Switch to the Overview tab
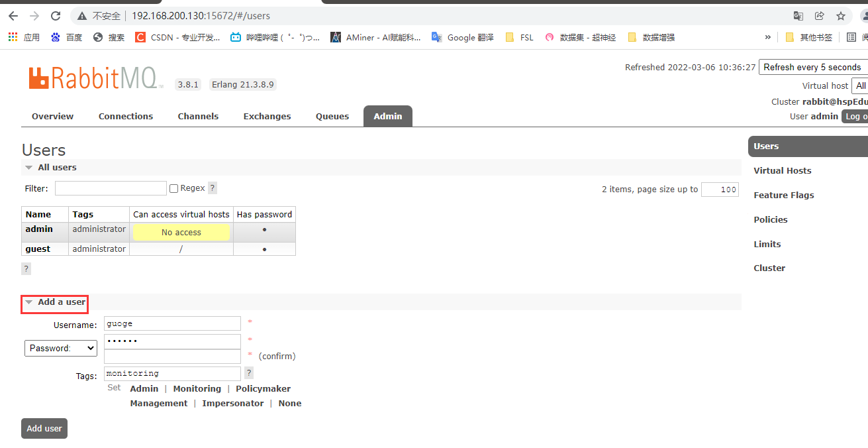Screen dimensions: 868x448 [x=53, y=116]
